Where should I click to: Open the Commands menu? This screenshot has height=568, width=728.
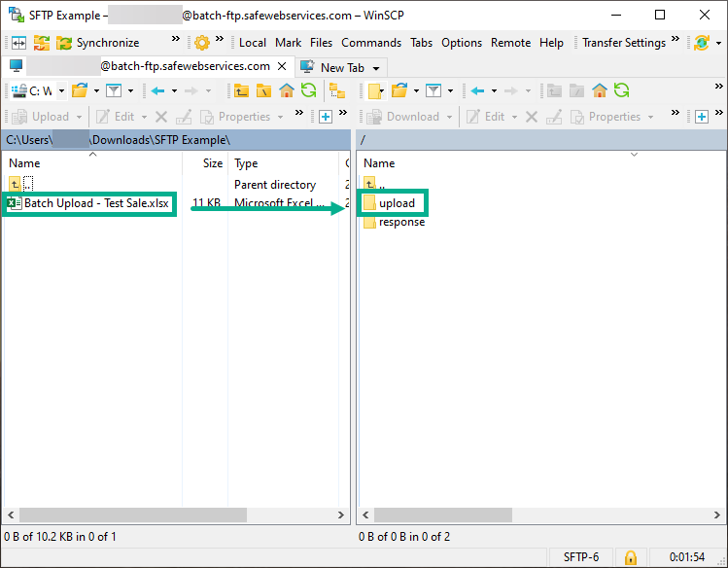tap(371, 43)
